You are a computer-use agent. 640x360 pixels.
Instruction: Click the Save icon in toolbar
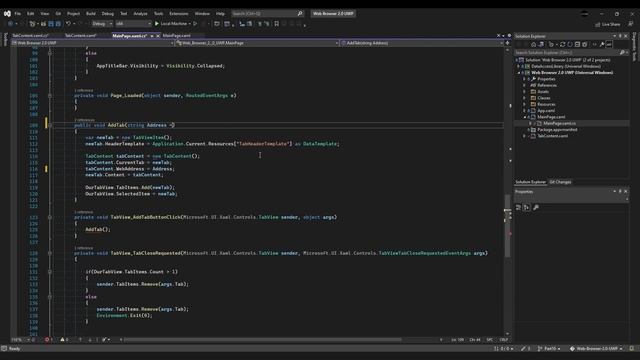click(51, 24)
